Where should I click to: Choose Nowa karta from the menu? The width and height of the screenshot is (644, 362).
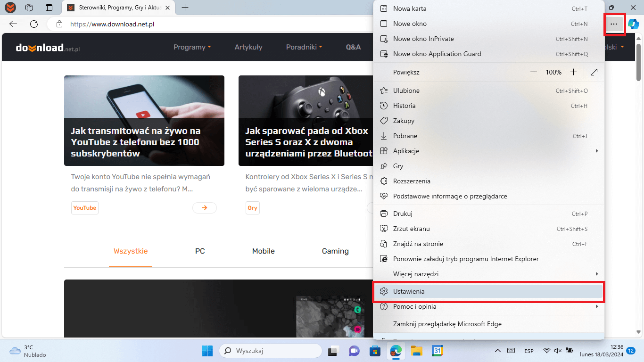point(488,8)
